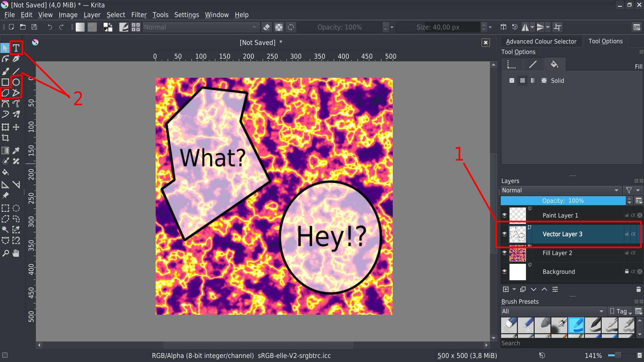The image size is (644, 362).
Task: Select the Fill bucket tool in toolbox
Action: tap(5, 172)
